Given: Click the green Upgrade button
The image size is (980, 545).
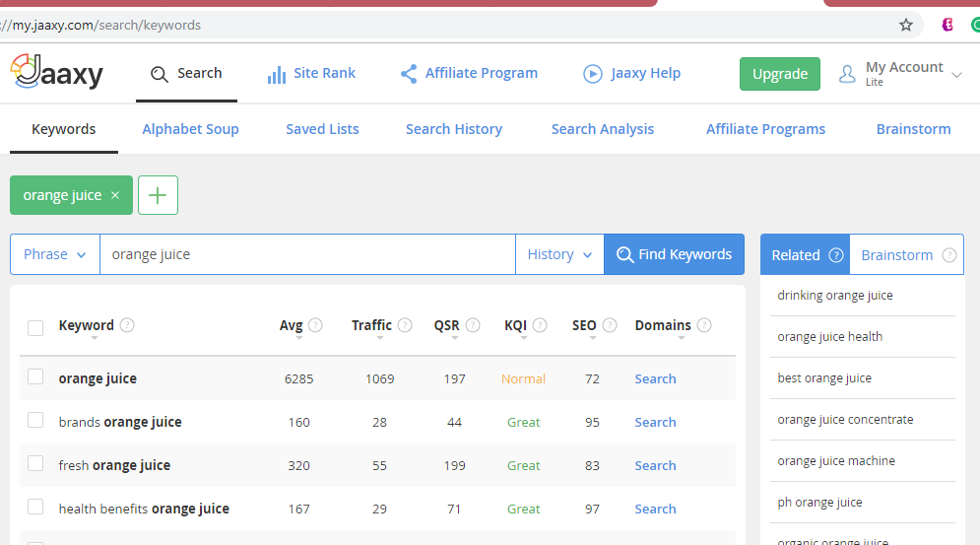Looking at the screenshot, I should tap(780, 74).
